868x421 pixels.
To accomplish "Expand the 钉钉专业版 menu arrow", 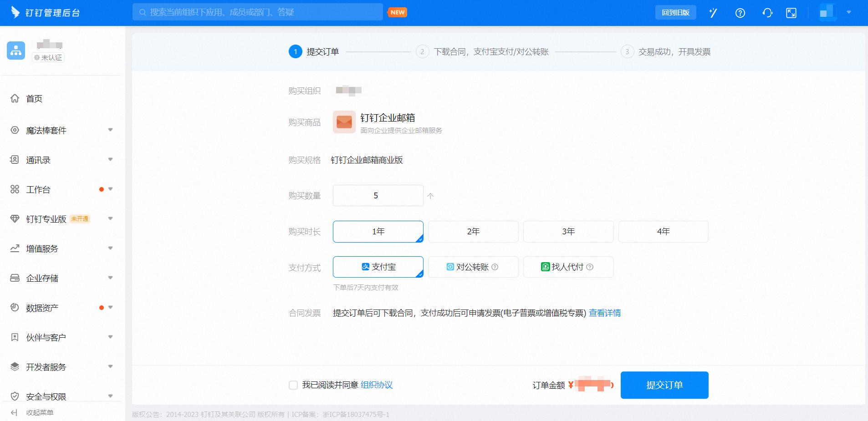I will pyautogui.click(x=110, y=219).
